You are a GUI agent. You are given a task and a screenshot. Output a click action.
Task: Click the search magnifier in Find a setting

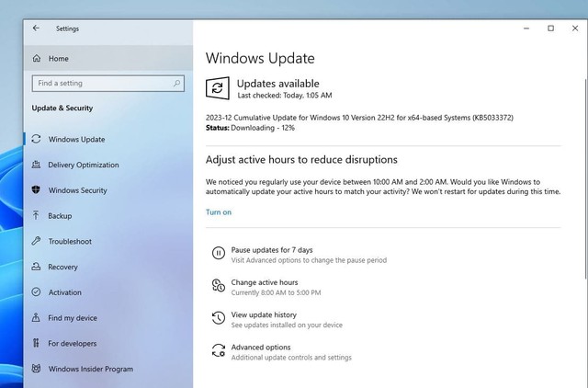click(x=176, y=83)
